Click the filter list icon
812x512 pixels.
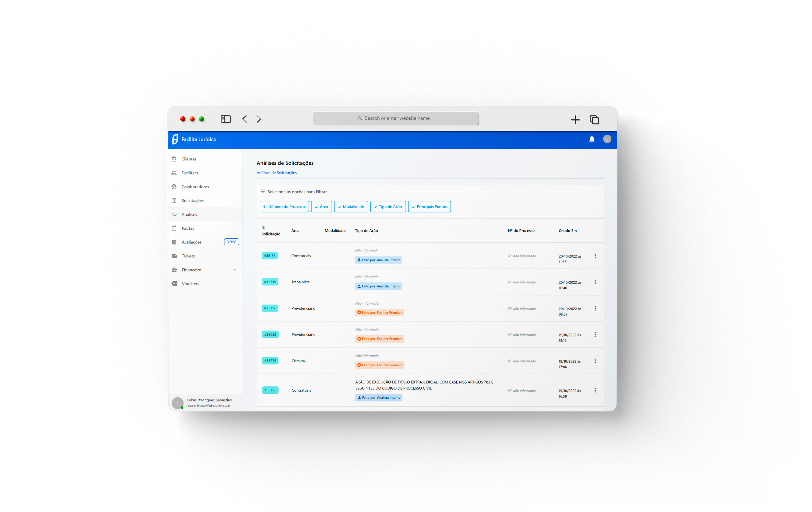(x=263, y=192)
